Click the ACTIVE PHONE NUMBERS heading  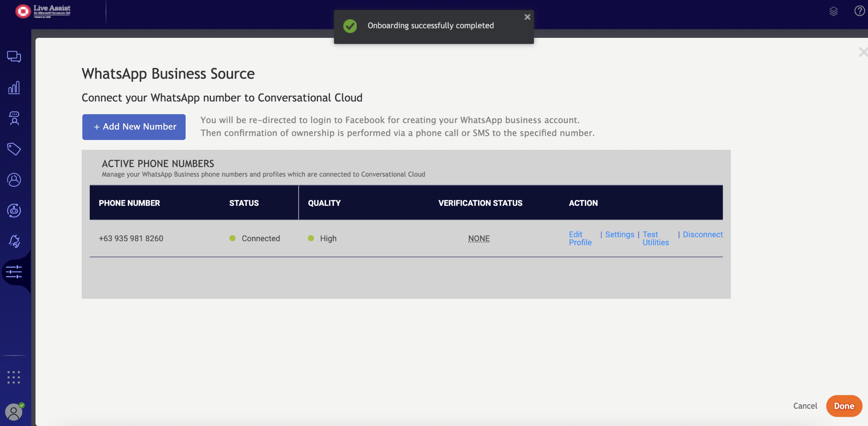158,163
